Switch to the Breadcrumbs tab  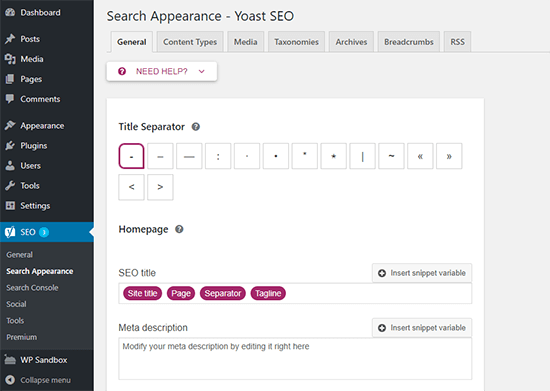409,42
